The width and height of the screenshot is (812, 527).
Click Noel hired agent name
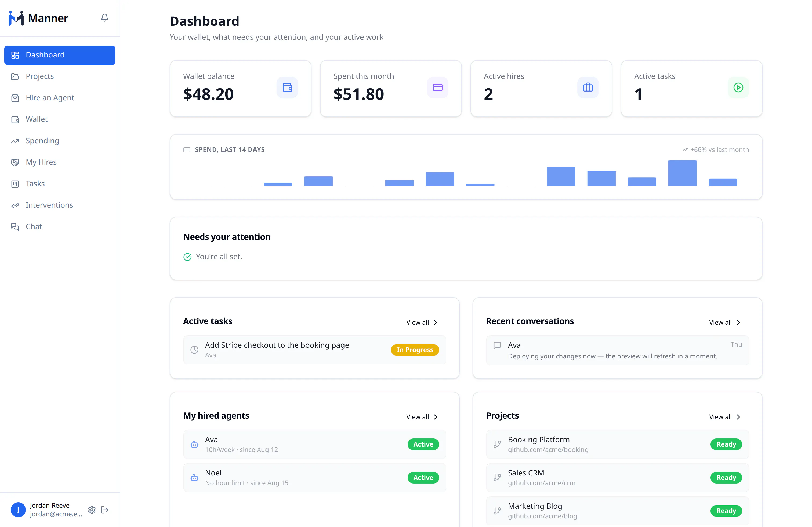pyautogui.click(x=213, y=473)
